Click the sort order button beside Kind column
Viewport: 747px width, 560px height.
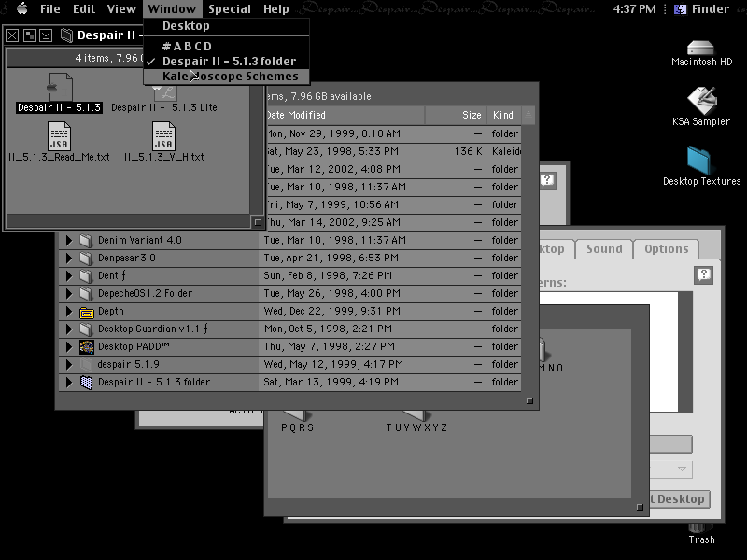[528, 115]
